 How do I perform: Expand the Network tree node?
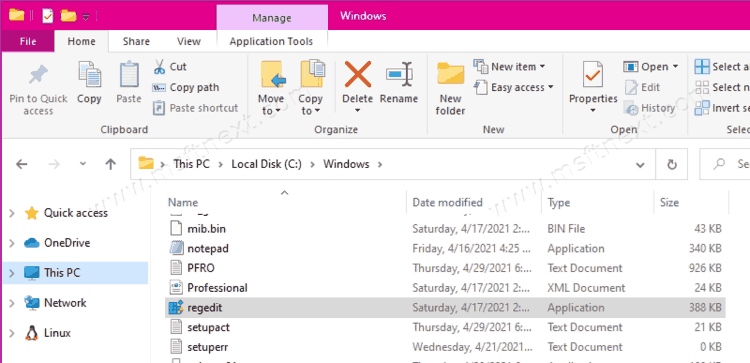click(x=12, y=303)
